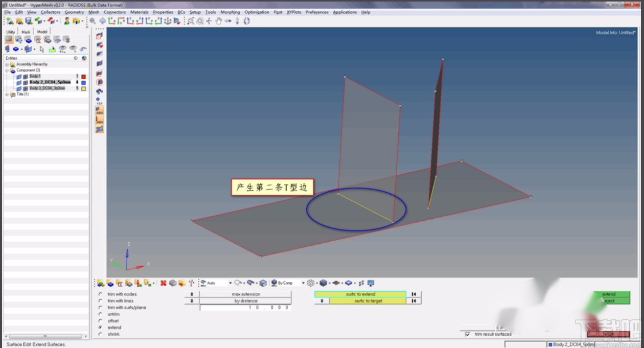Click the green extend button
Screen dimensions: 644x348
[x=611, y=294]
